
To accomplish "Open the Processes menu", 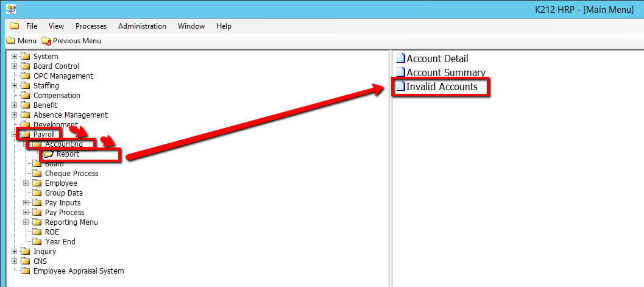I will coord(91,26).
